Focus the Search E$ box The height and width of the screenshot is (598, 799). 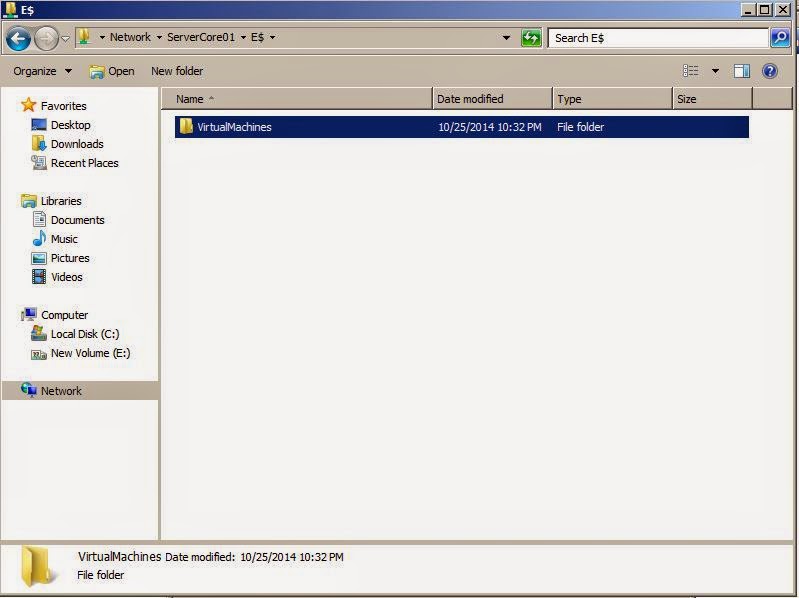[x=657, y=38]
